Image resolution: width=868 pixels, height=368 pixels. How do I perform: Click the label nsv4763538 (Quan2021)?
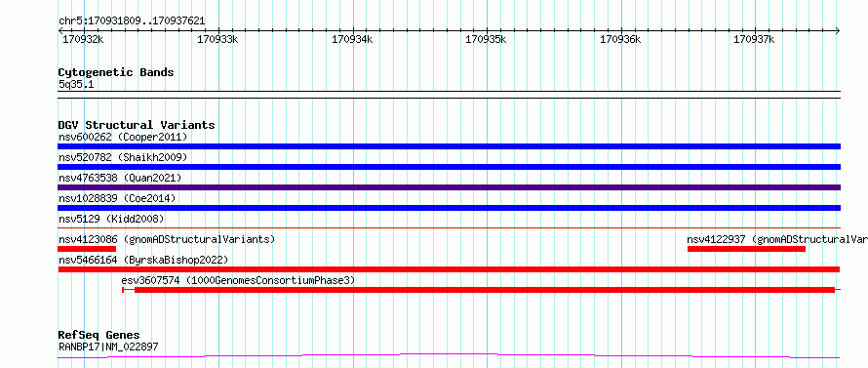click(120, 178)
